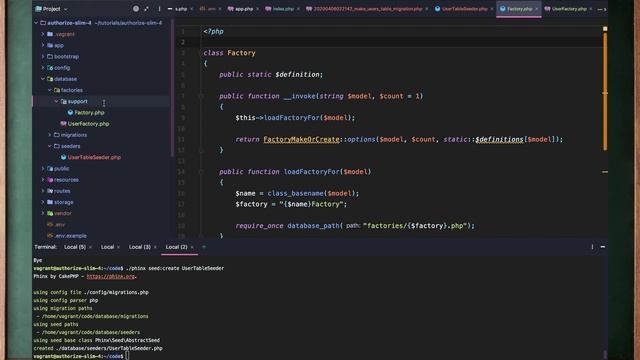
Task: Open Factory.php in the project tree
Action: 89,113
